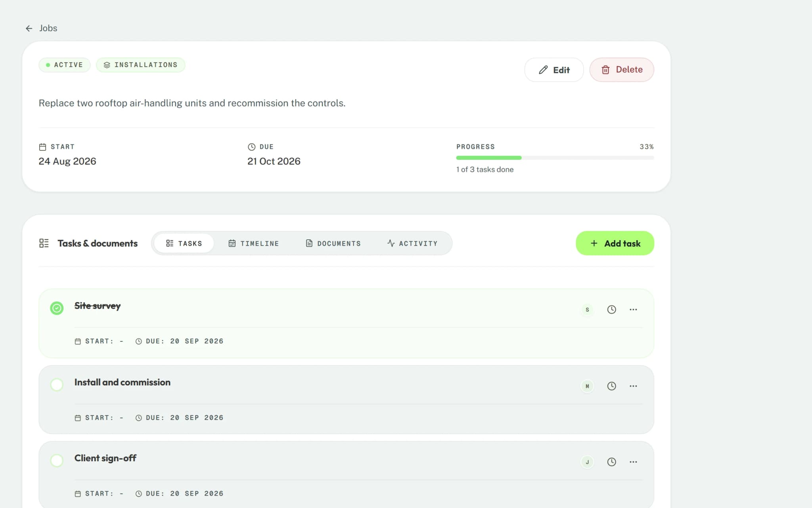Click the J assignee avatar on Client sign-off
812x508 pixels.
tap(587, 462)
